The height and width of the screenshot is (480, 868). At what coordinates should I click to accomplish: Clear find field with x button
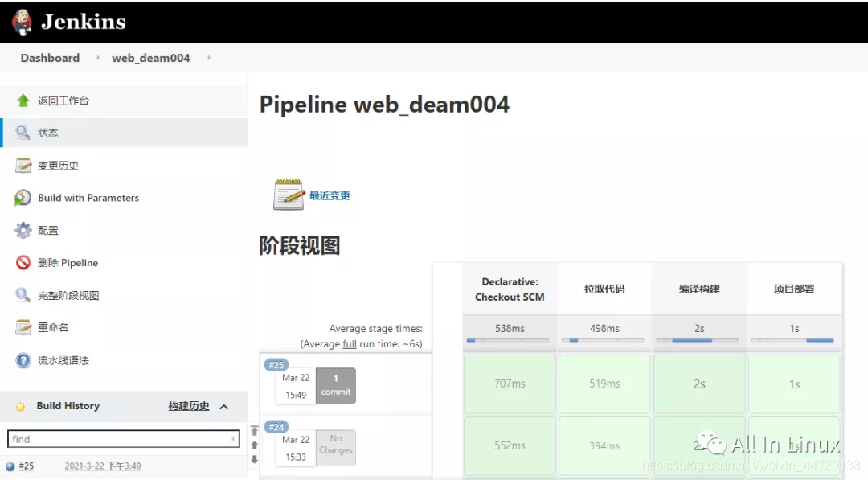(233, 439)
